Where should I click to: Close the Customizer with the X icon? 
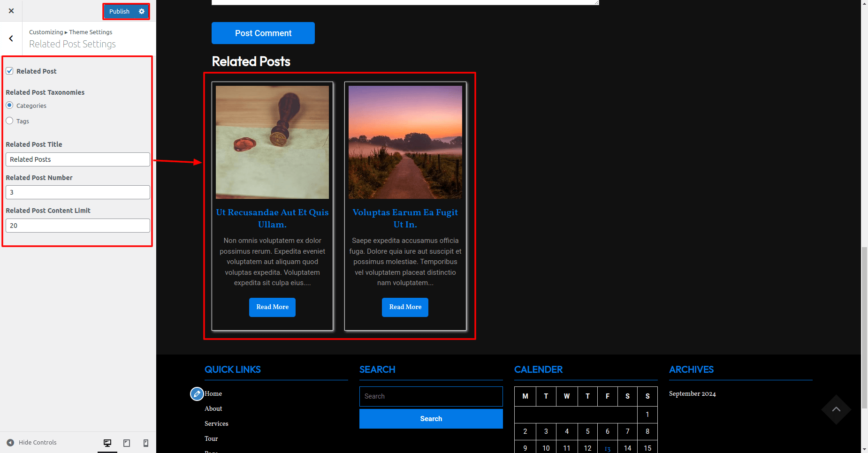point(11,11)
